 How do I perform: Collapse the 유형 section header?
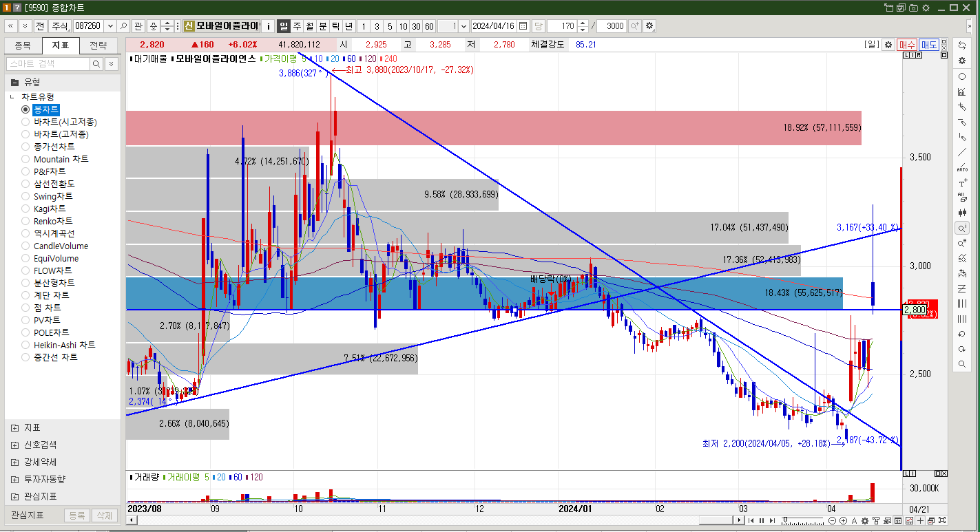click(x=14, y=81)
